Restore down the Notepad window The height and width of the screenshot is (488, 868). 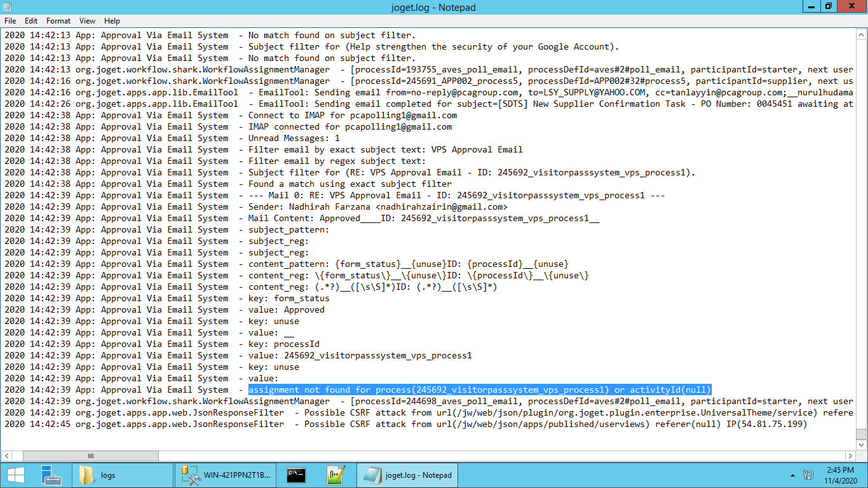pos(828,6)
